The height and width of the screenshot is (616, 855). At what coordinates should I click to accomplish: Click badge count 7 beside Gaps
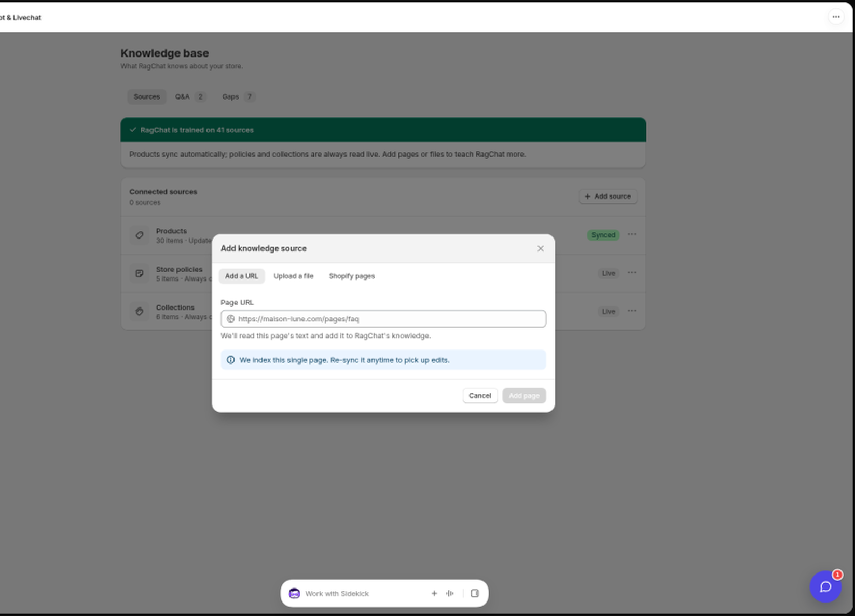250,96
